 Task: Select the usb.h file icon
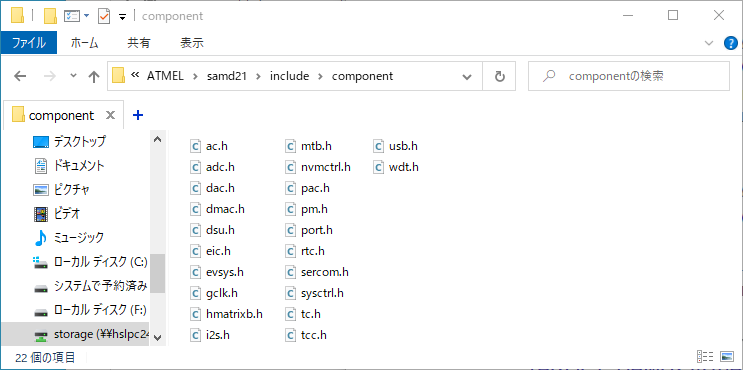coord(378,146)
